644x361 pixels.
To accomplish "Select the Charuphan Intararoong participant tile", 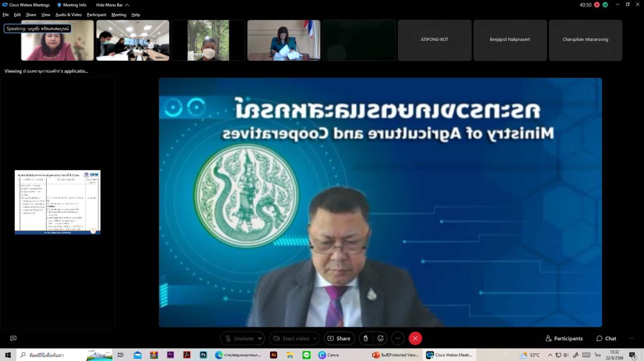I will click(585, 40).
